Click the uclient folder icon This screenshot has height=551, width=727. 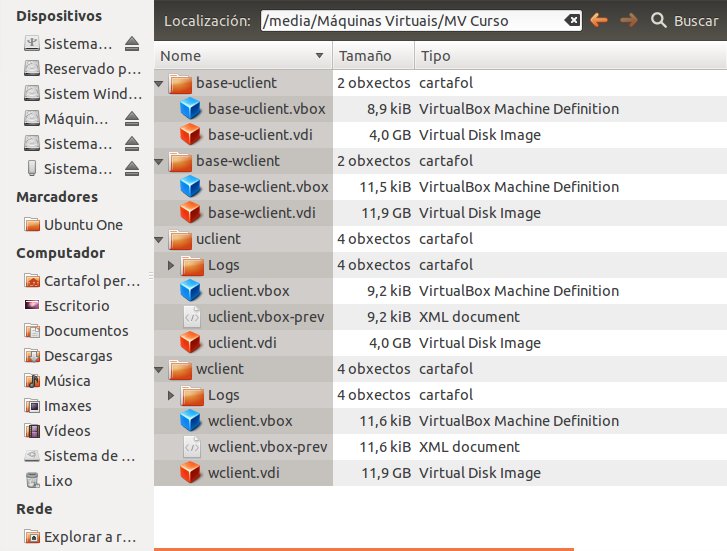180,239
